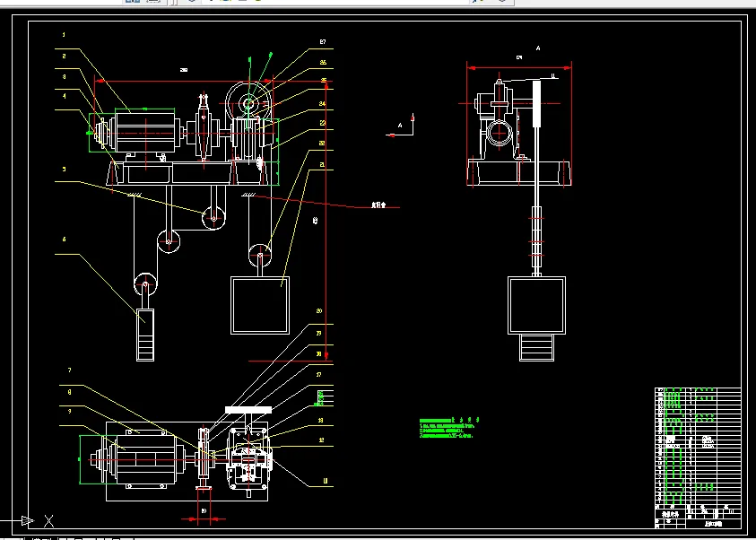
Task: Select the motor body in plan view
Action: (145, 460)
